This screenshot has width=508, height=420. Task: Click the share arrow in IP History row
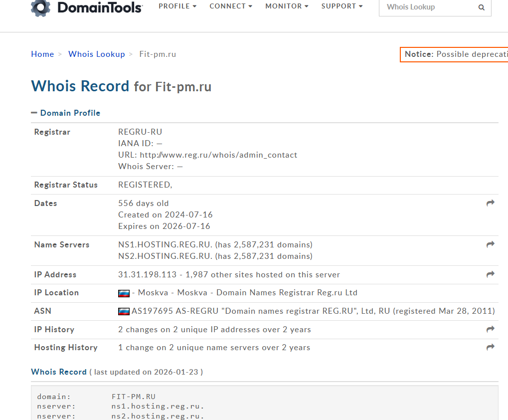tap(491, 329)
